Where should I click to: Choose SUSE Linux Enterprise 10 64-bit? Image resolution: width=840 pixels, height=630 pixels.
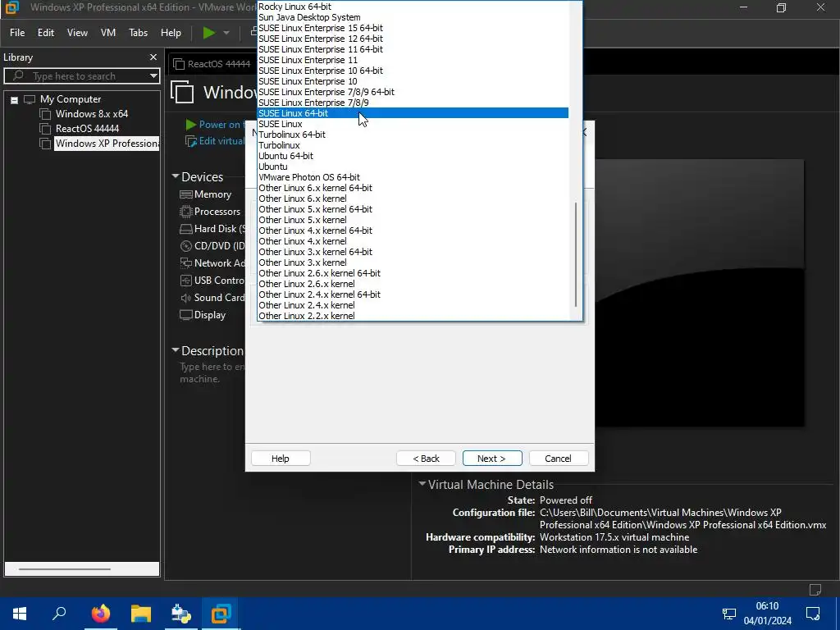(x=413, y=71)
